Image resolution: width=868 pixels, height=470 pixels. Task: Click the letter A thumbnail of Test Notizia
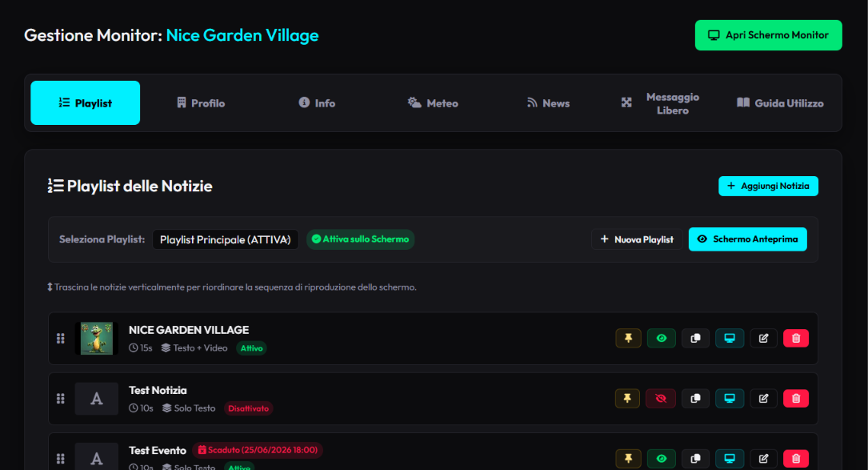click(x=96, y=399)
